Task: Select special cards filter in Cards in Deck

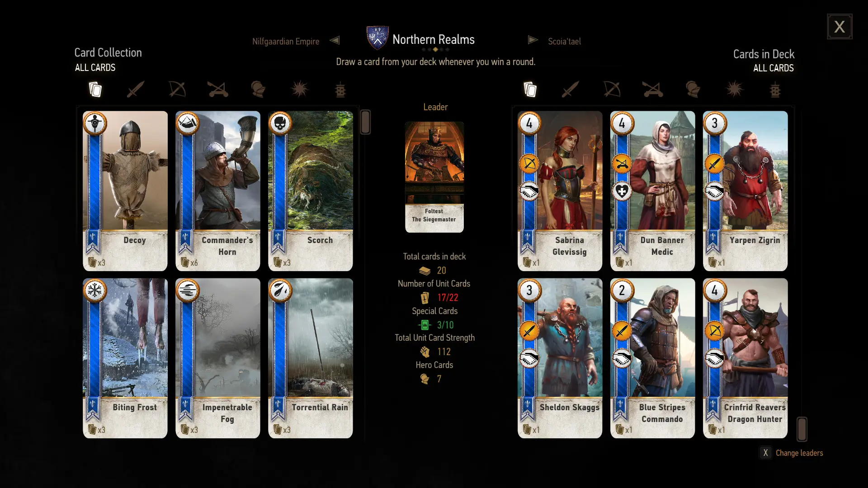Action: pyautogui.click(x=775, y=89)
